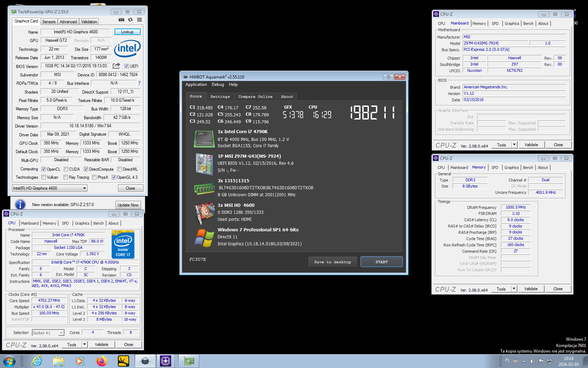Viewport: 588px width, 368px height.
Task: Take a GPU-Z screenshot with the camera icon
Action: coord(121,20)
